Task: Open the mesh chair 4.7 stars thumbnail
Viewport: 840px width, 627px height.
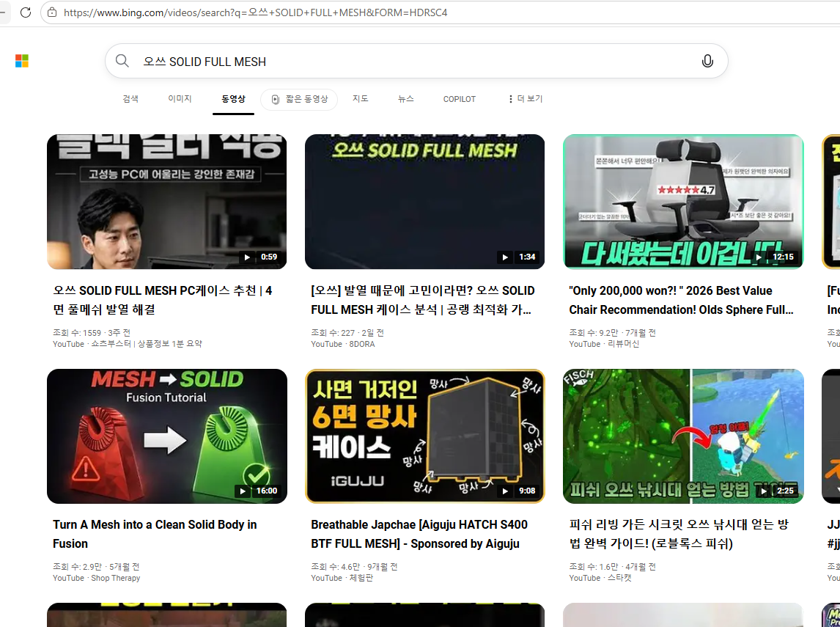Action: pyautogui.click(x=683, y=202)
